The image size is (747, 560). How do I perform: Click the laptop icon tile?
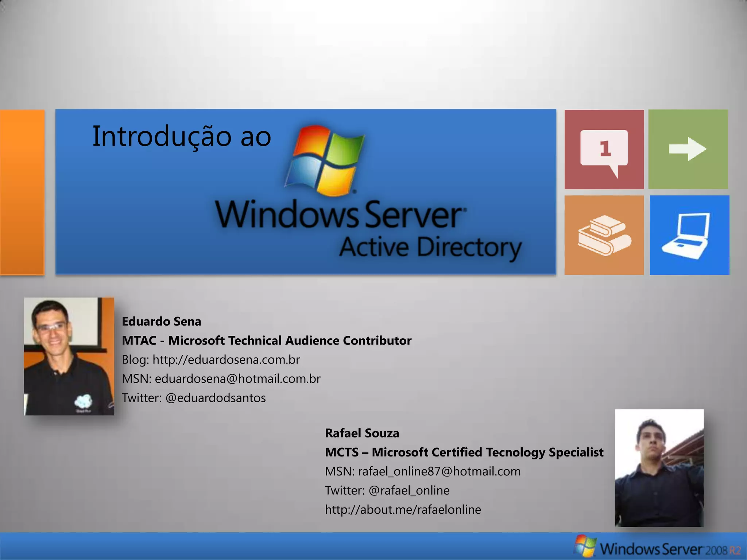[689, 235]
